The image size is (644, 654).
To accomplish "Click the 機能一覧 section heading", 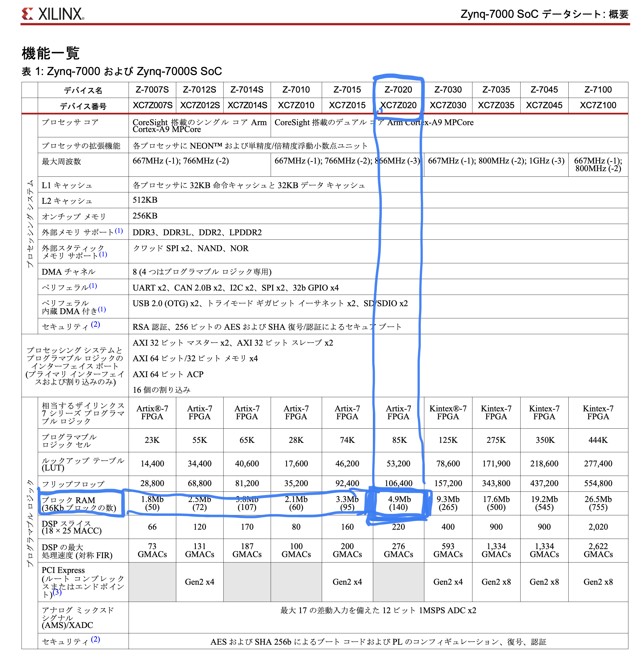I will (x=50, y=53).
